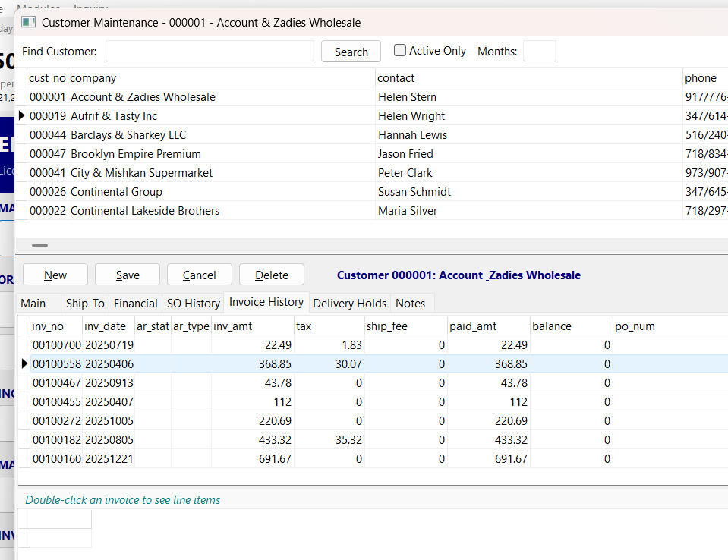
Task: Open the Delivery Holds tab
Action: pos(349,303)
